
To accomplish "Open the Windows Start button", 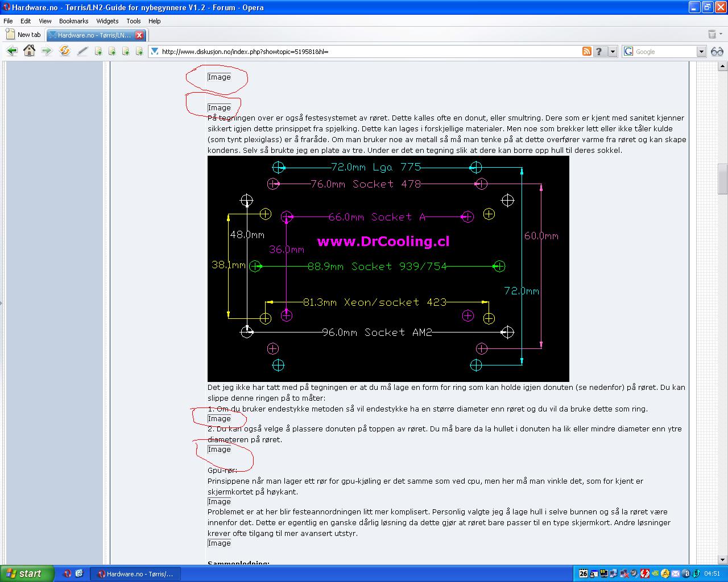I will pyautogui.click(x=27, y=573).
